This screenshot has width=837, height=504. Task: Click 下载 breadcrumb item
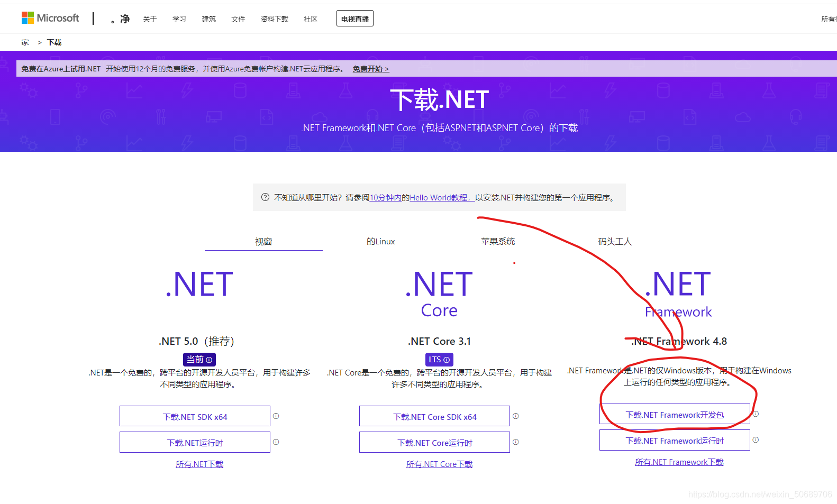pos(54,42)
